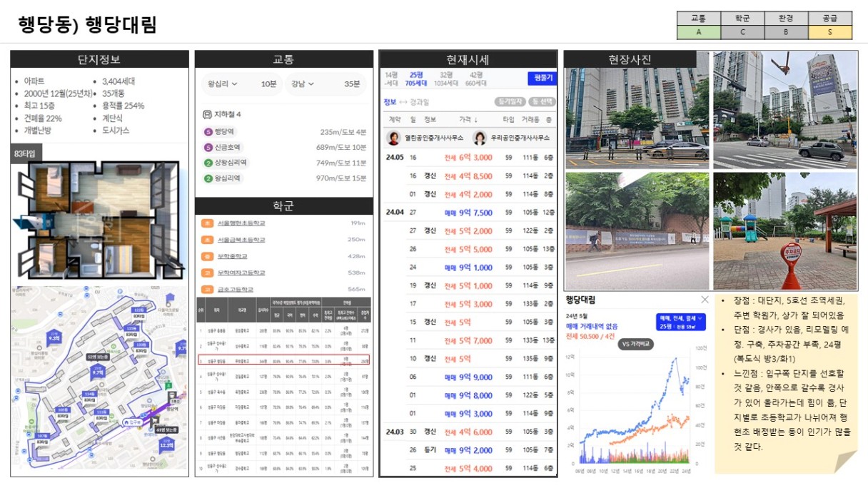The width and height of the screenshot is (868, 488).
Task: Click the 매매 9억 7,500 listing row
Action: (x=468, y=213)
